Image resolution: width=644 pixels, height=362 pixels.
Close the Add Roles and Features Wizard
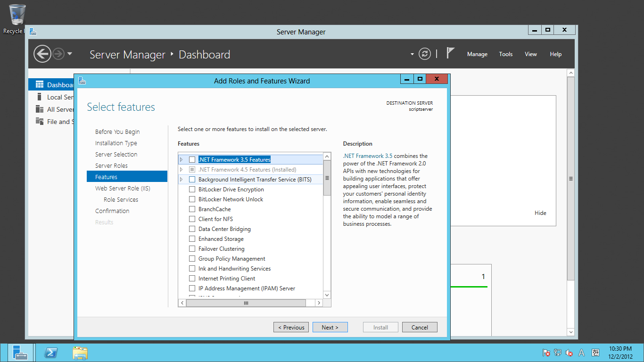(437, 79)
